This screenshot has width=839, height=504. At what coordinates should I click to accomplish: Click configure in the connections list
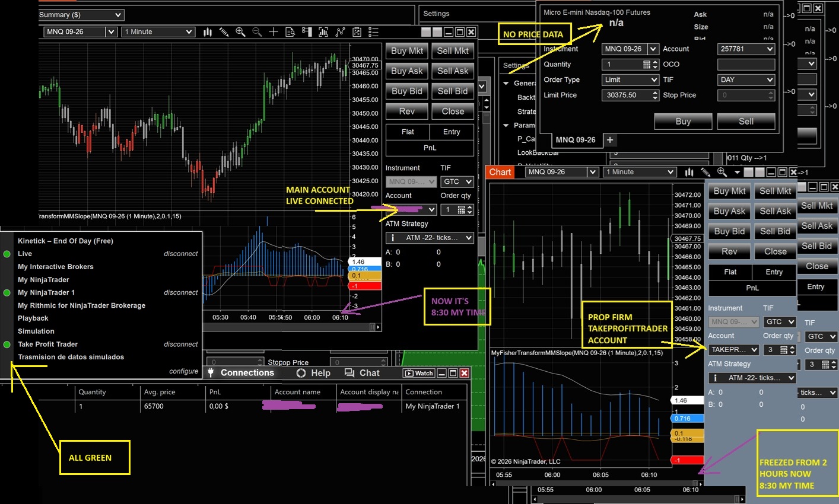tap(184, 372)
